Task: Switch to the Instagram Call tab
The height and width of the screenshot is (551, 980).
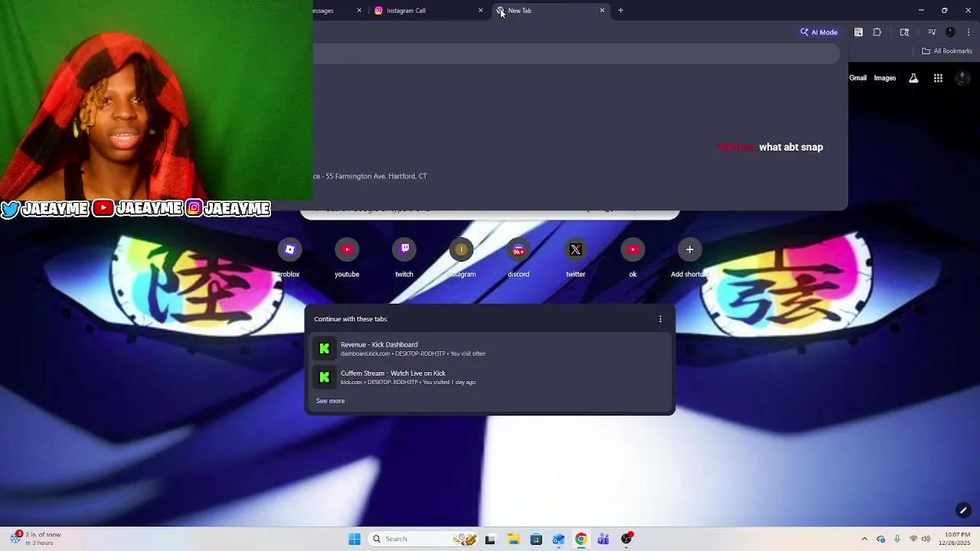Action: [x=428, y=11]
